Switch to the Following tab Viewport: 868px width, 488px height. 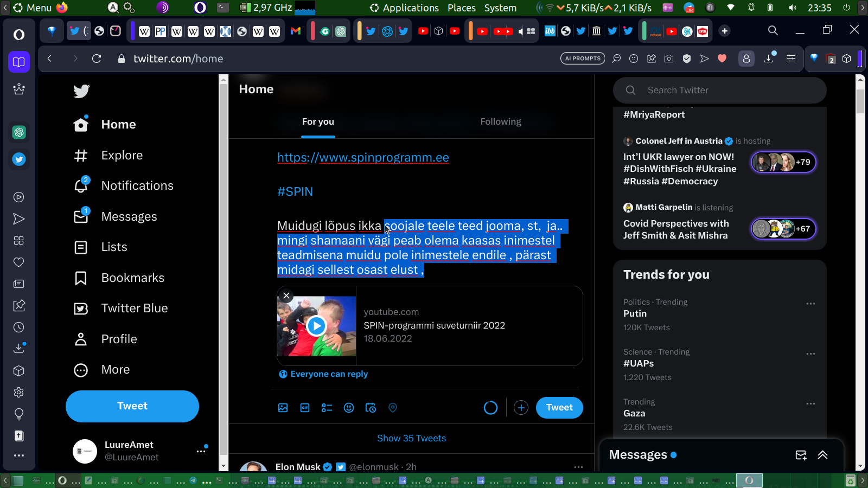point(501,122)
